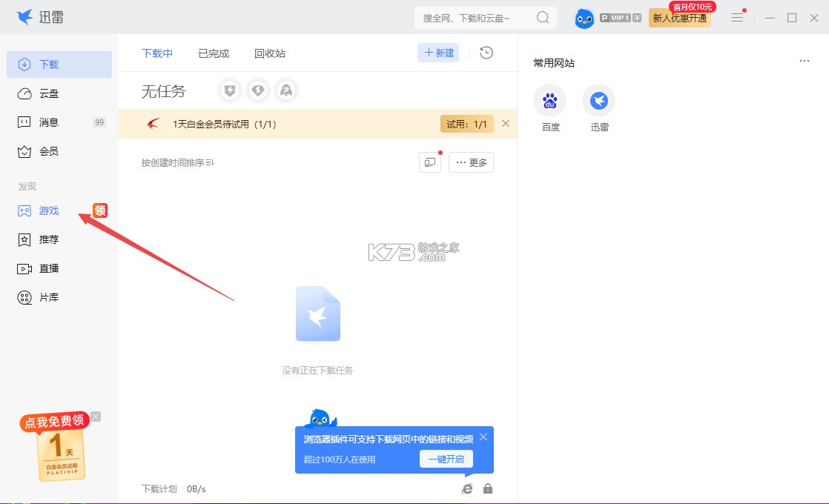Switch to the 已完成 tab
The width and height of the screenshot is (829, 504).
tap(214, 53)
